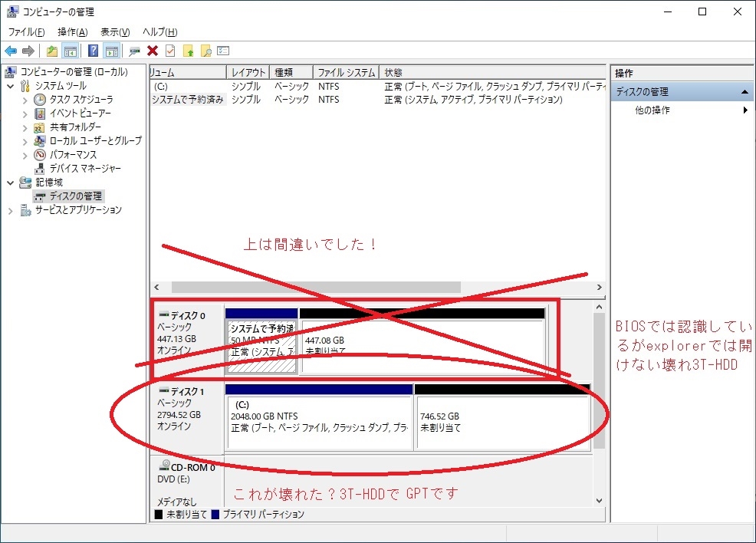This screenshot has width=756, height=543.
Task: Open the 操作(A) menu
Action: 72,31
